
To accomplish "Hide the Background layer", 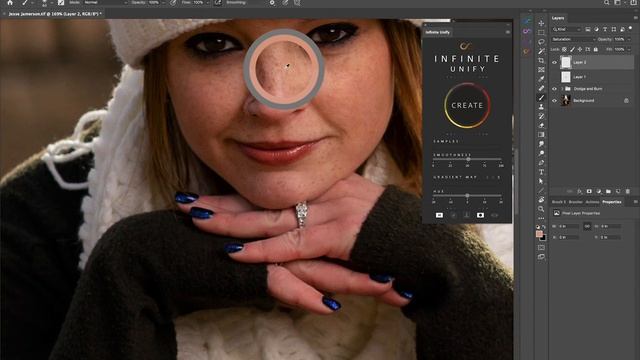I will point(554,100).
